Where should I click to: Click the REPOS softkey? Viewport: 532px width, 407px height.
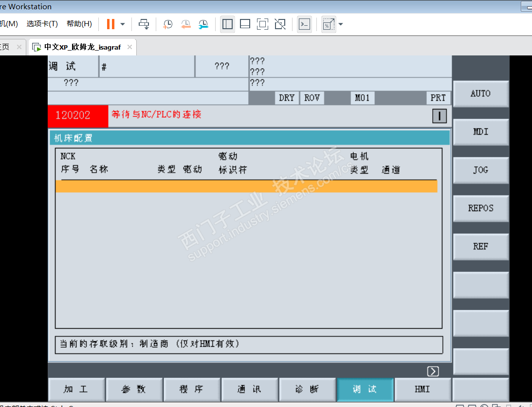point(481,208)
